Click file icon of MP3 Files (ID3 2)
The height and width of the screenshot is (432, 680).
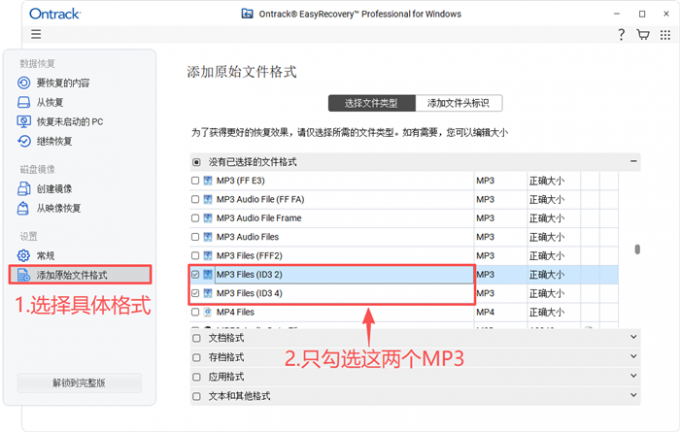tap(208, 274)
